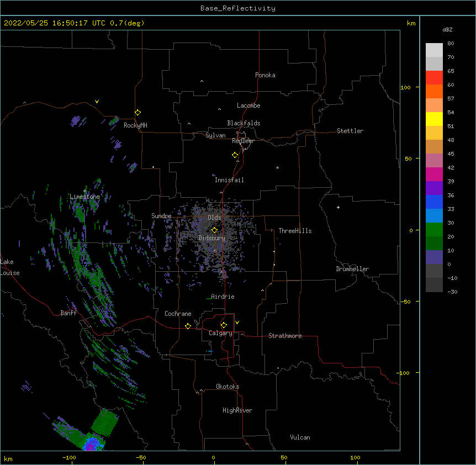The image size is (476, 465).
Task: Select the yellow diamond marker below Cochrane
Action: pyautogui.click(x=188, y=326)
